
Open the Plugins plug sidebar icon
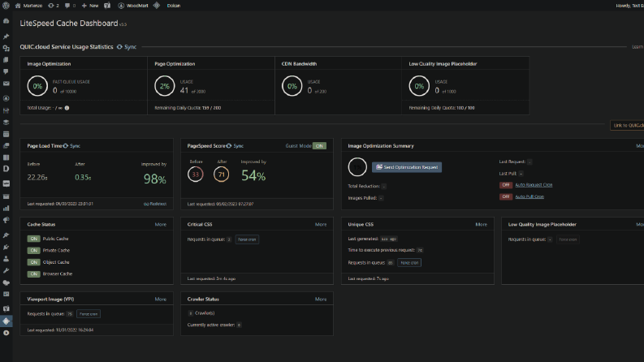6,247
